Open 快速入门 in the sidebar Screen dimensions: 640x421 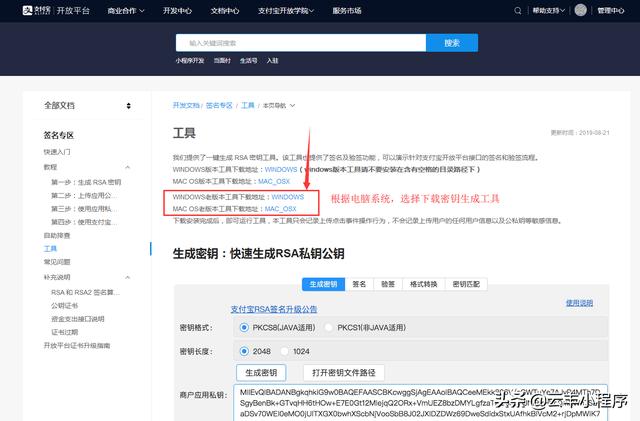pyautogui.click(x=57, y=152)
